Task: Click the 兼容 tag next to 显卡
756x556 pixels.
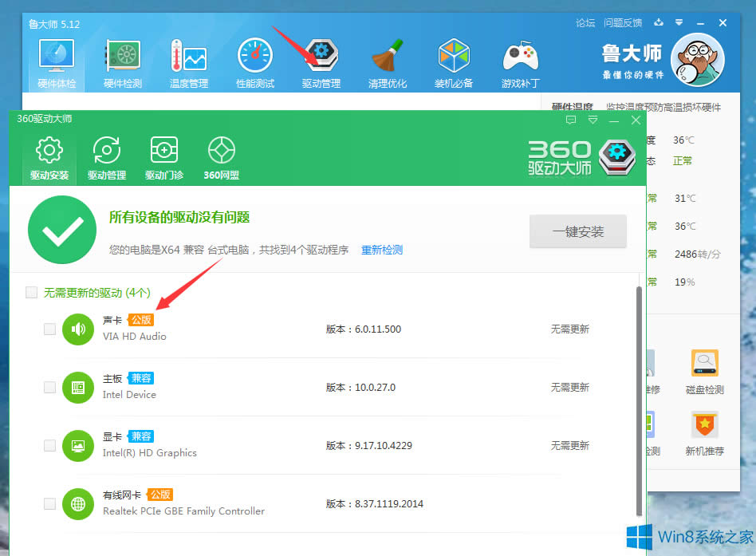Action: click(141, 436)
